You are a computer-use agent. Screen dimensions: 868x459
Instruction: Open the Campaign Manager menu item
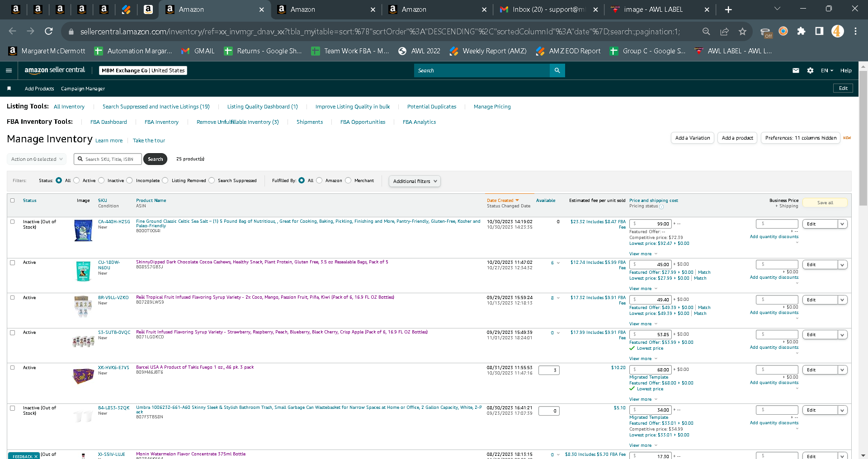[83, 89]
